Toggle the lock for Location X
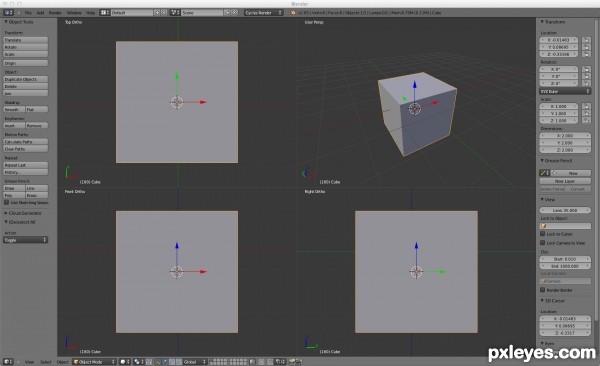Viewport: 600px width, 366px height. 586,40
